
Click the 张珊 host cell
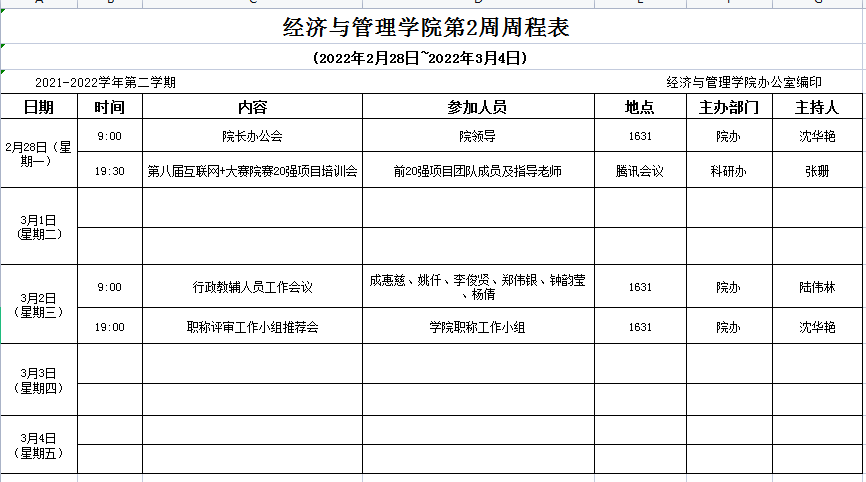click(817, 171)
